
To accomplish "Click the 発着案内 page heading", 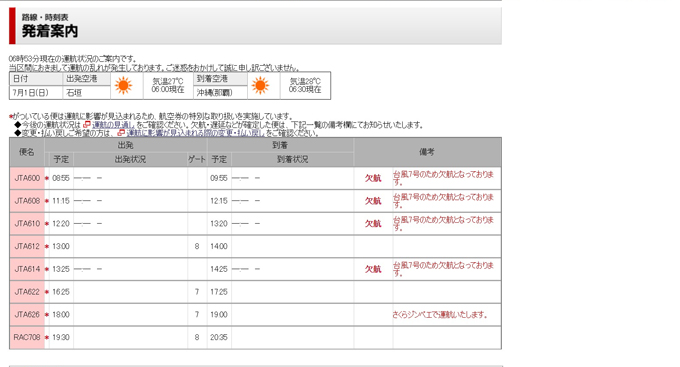I will (x=50, y=31).
